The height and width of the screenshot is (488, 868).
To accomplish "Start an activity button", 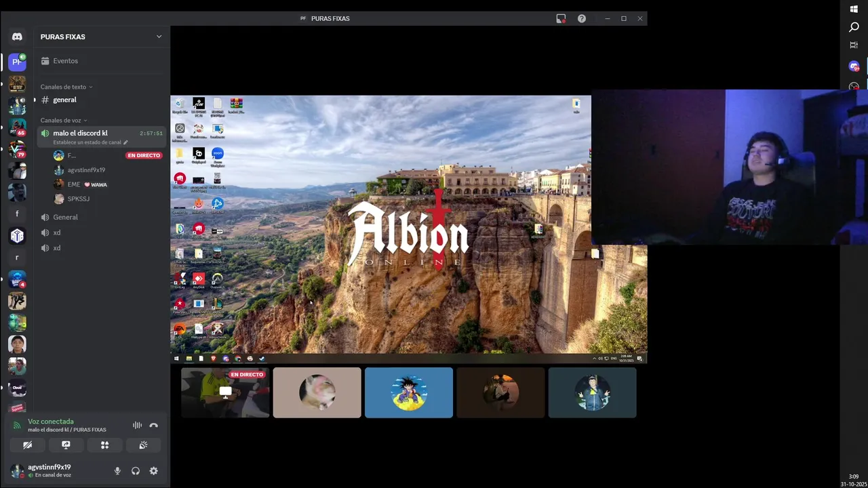I will point(104,445).
